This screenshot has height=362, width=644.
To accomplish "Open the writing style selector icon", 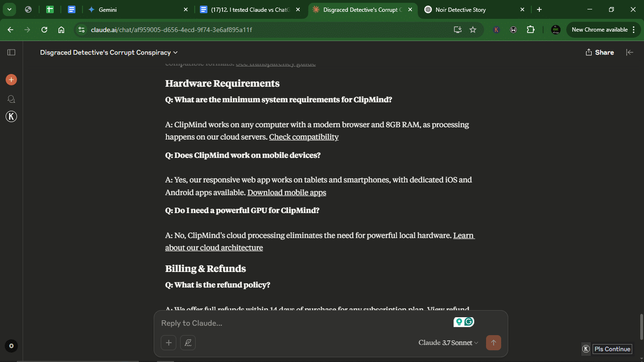I will (x=188, y=343).
